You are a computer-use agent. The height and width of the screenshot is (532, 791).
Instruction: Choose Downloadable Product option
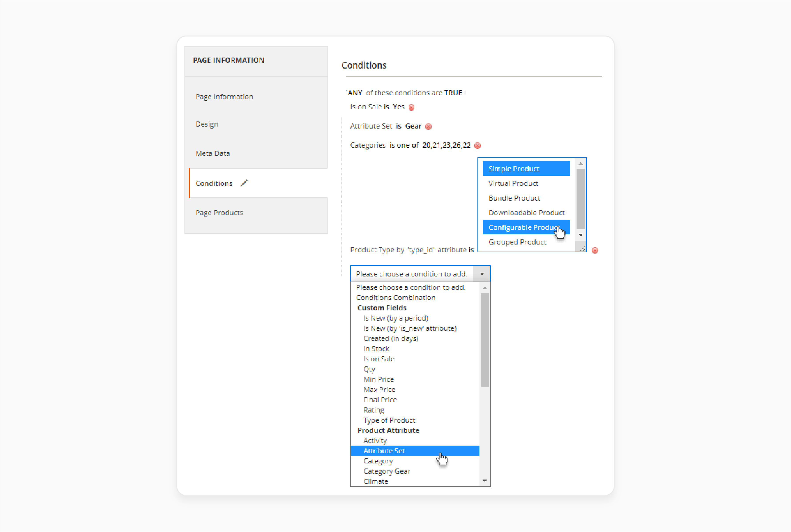526,213
